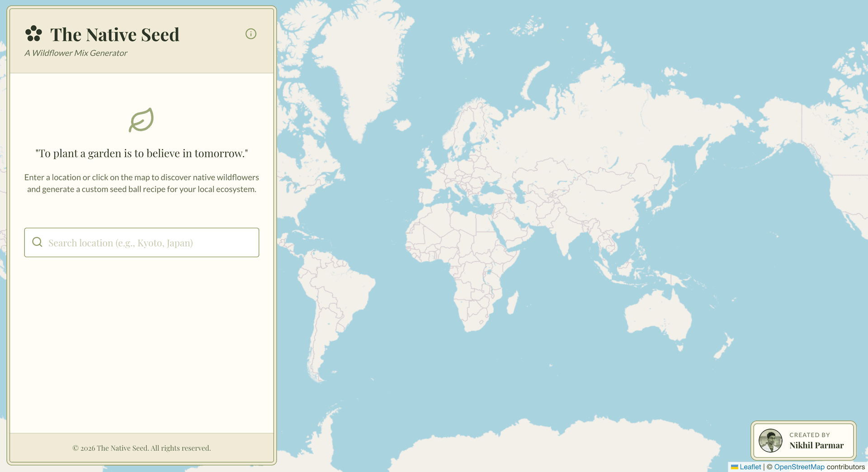Viewport: 868px width, 472px height.
Task: Click The Native Seed title text
Action: [x=115, y=34]
